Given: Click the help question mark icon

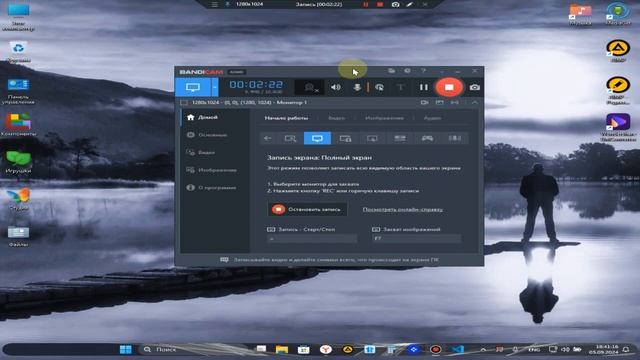Looking at the screenshot, I should click(423, 71).
